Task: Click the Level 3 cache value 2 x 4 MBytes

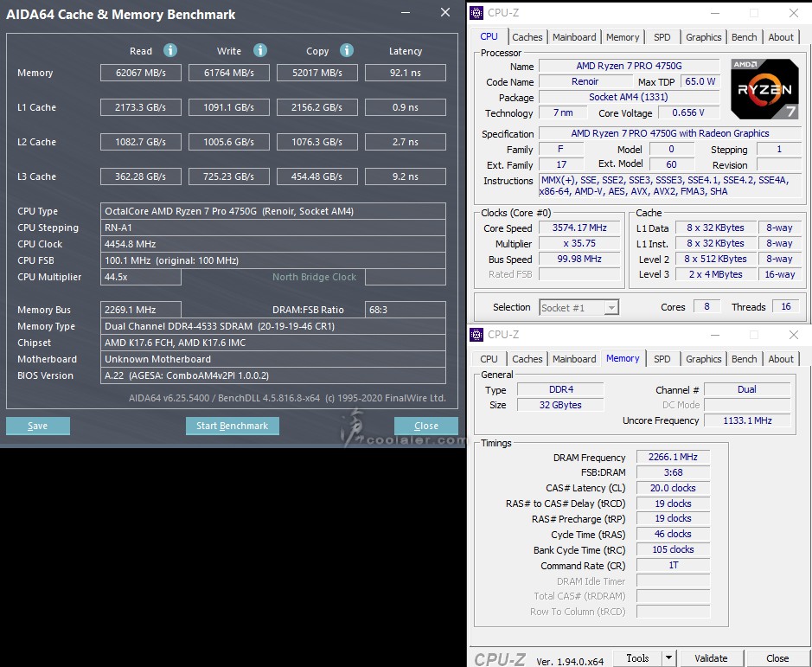Action: click(x=716, y=274)
